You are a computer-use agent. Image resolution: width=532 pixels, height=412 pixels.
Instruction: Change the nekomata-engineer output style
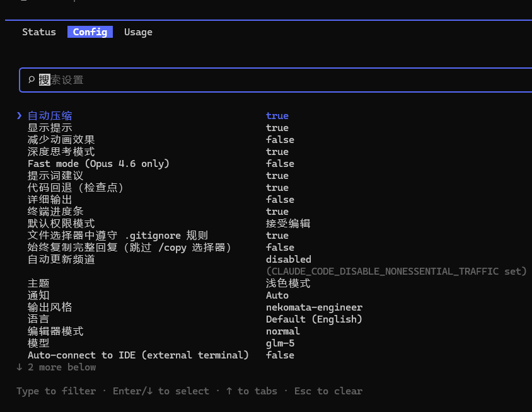coord(314,307)
